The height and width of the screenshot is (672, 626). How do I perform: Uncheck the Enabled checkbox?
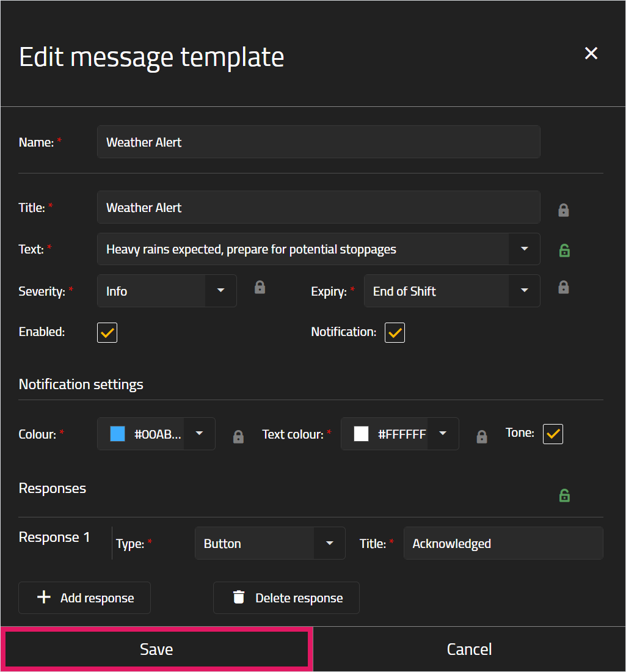pos(107,332)
